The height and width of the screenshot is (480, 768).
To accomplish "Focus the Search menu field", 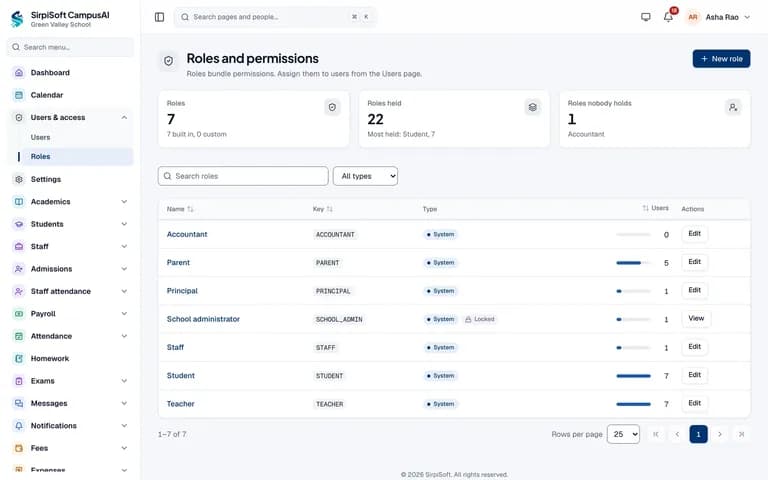I will click(70, 48).
